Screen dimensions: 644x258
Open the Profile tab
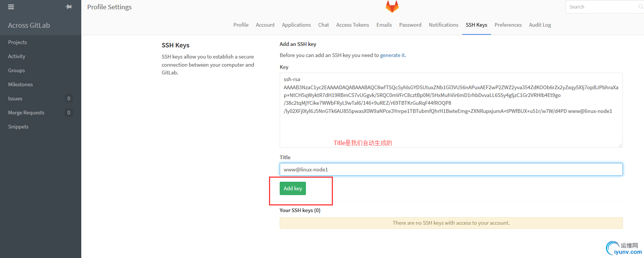241,25
